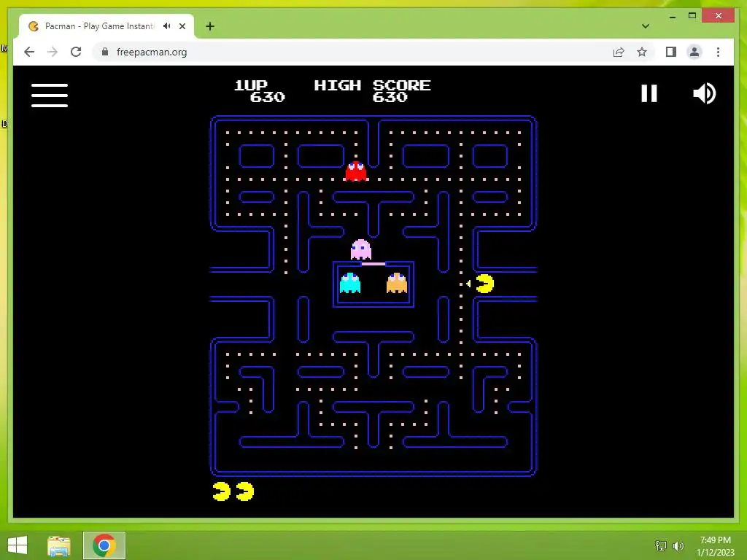Open the browser side panel
The width and height of the screenshot is (747, 560).
[x=671, y=52]
